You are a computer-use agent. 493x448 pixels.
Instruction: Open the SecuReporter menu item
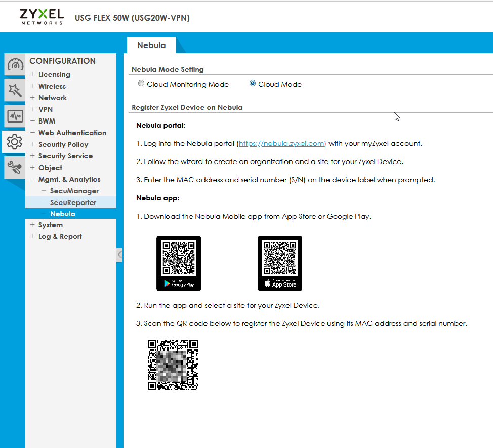pyautogui.click(x=73, y=202)
